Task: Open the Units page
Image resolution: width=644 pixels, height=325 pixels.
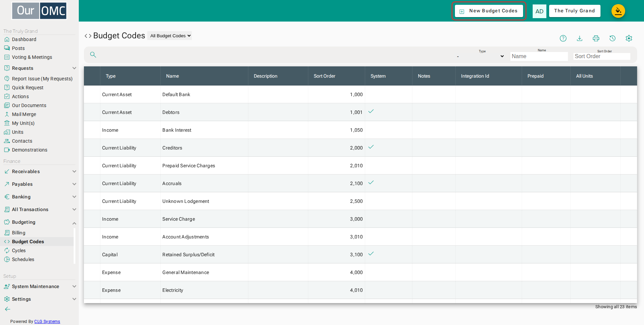Action: point(17,132)
